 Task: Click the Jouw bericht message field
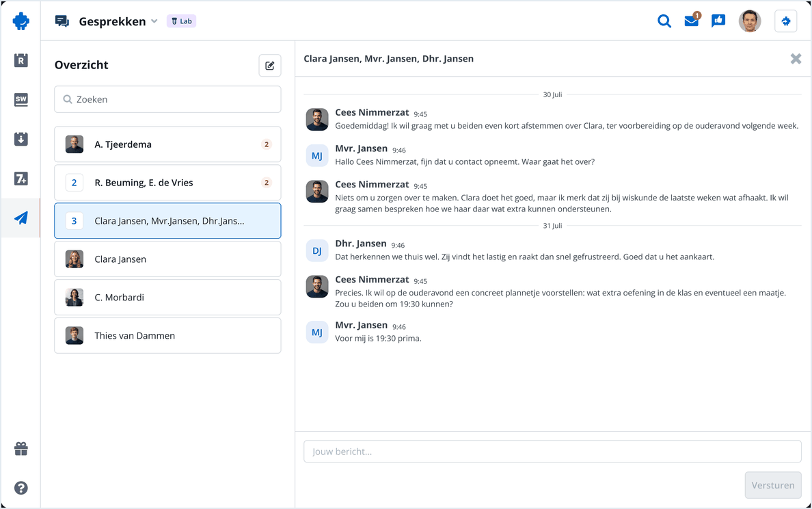(552, 452)
